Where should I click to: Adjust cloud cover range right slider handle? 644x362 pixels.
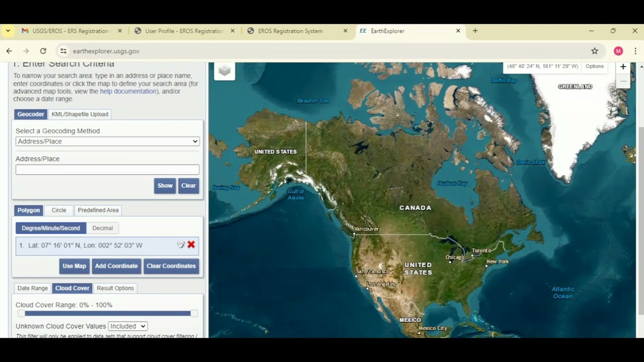point(194,314)
